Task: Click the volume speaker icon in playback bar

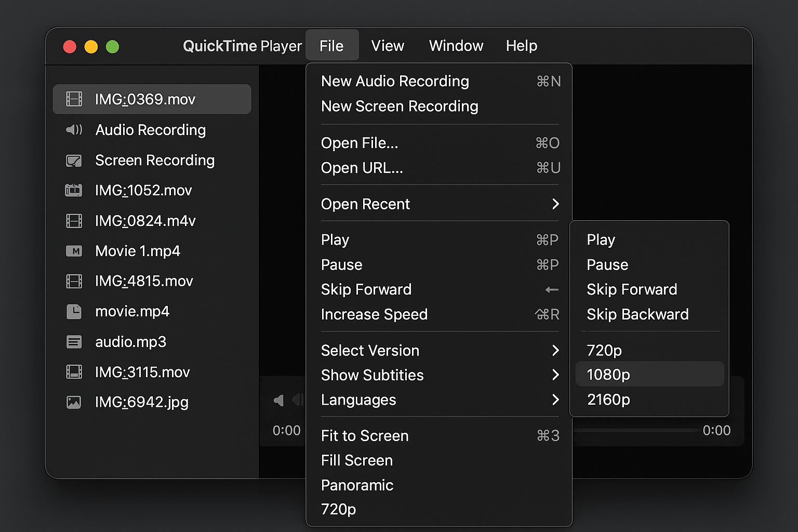Action: pos(278,400)
